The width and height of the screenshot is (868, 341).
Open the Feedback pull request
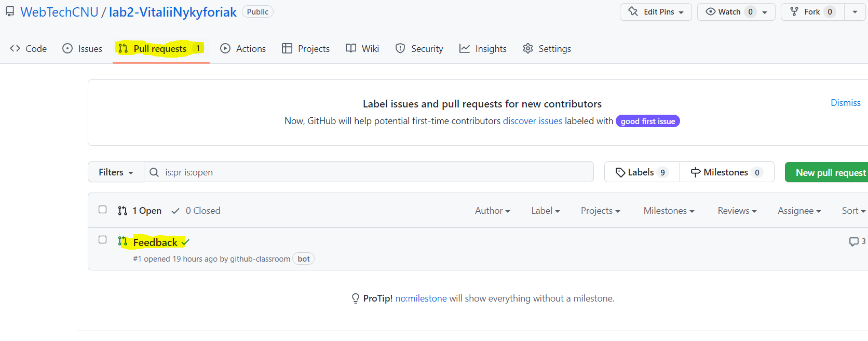(155, 242)
